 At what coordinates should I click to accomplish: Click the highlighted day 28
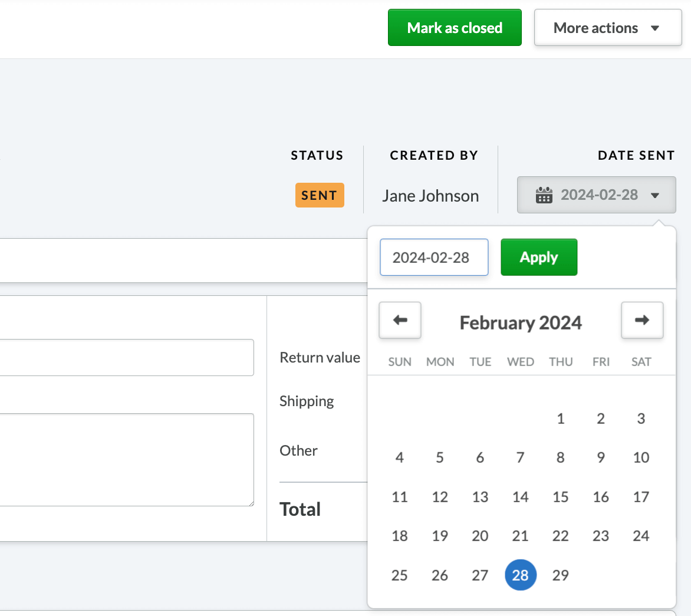point(520,575)
